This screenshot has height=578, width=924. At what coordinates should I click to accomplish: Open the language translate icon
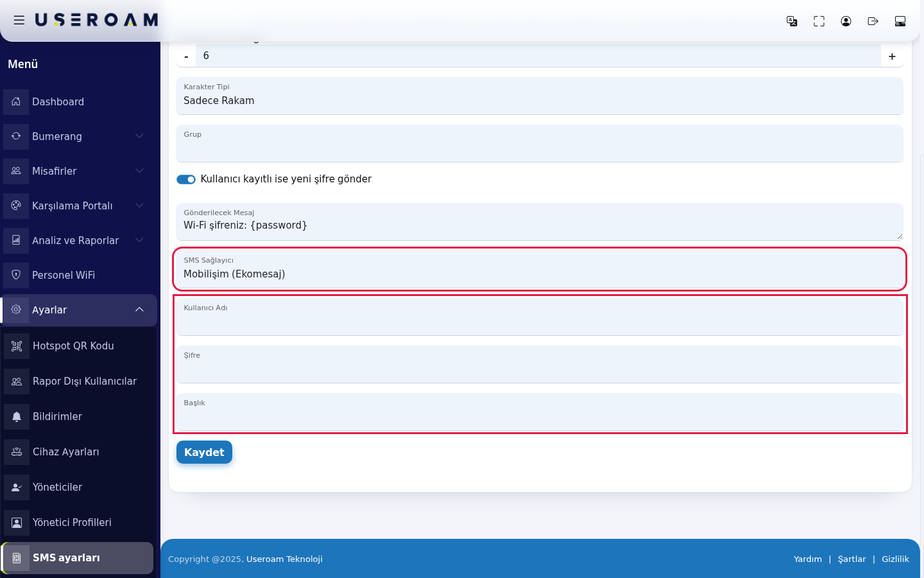pos(792,21)
